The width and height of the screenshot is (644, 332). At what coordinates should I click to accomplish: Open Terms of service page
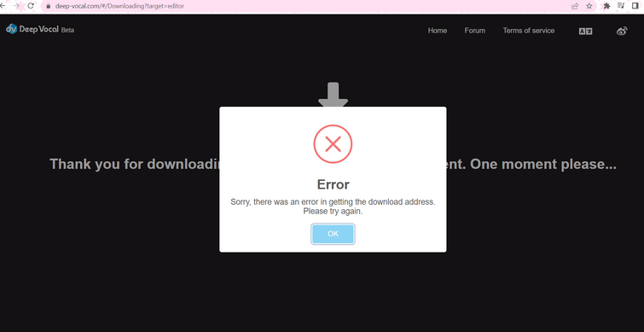529,31
